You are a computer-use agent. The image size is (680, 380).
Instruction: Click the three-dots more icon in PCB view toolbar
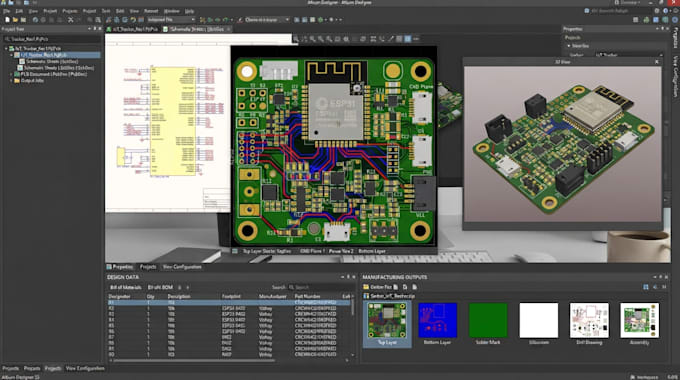[416, 39]
